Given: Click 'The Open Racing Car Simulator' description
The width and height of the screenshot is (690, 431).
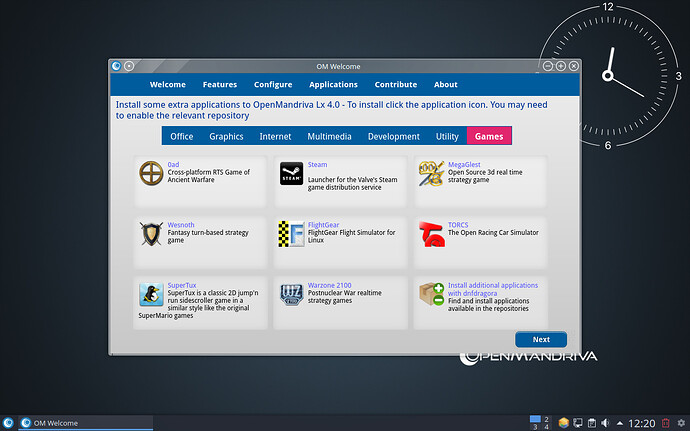Looking at the screenshot, I should point(493,232).
